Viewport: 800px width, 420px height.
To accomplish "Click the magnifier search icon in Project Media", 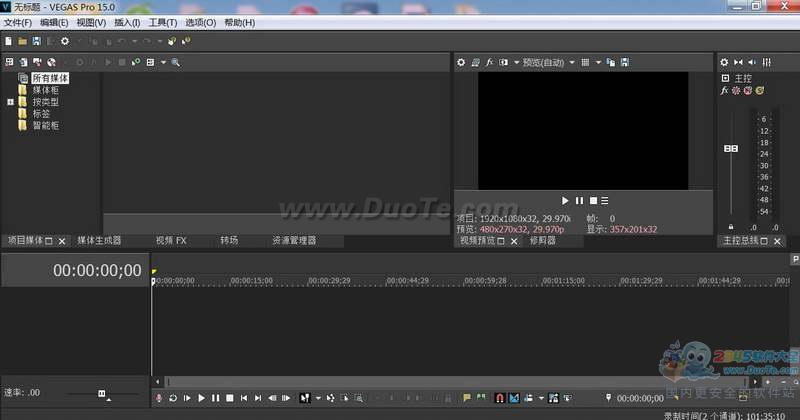I will [x=176, y=62].
